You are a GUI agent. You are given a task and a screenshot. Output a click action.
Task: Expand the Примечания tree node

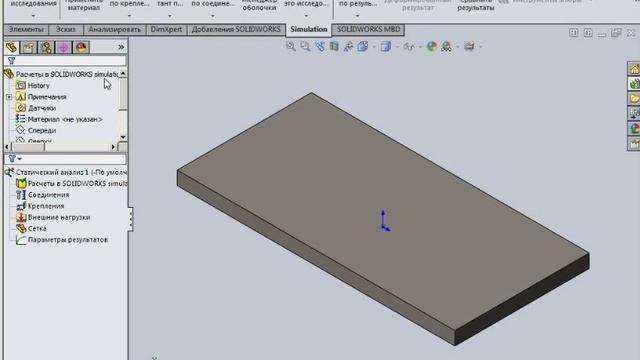(9, 97)
